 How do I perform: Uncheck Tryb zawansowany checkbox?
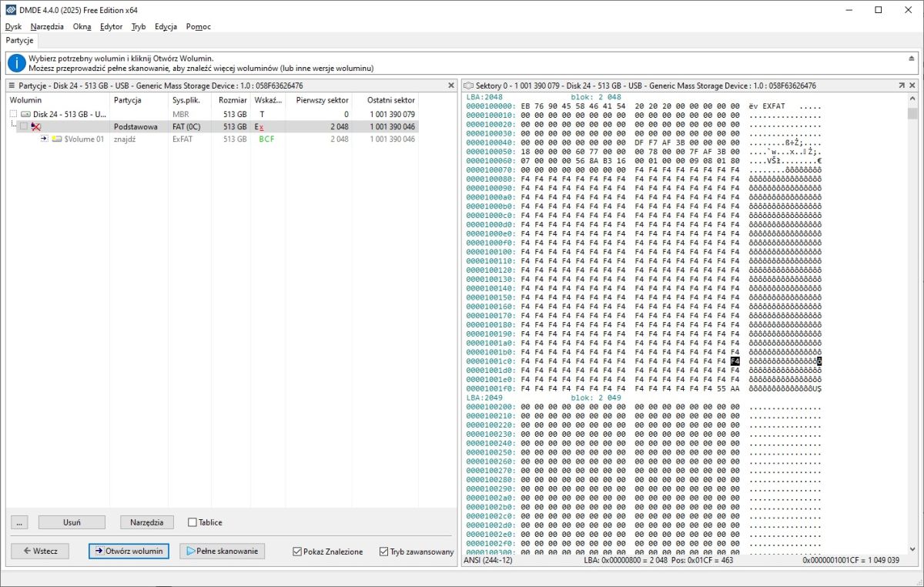tap(384, 552)
